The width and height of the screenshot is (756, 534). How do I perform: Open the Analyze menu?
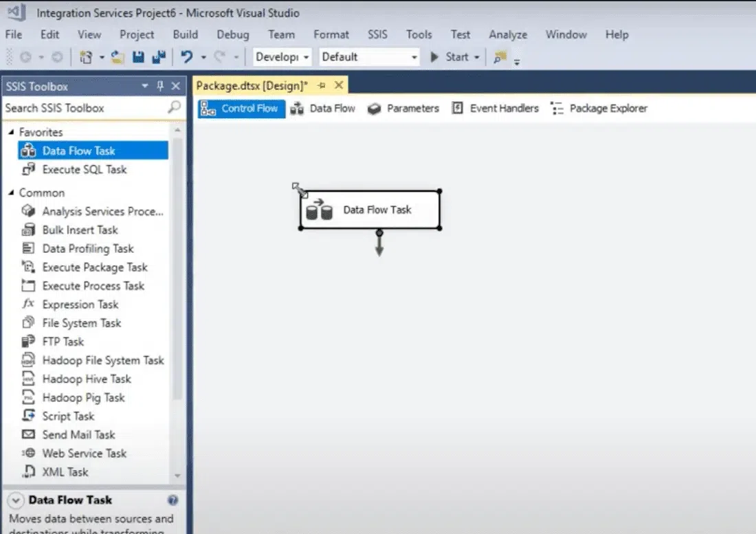coord(508,34)
